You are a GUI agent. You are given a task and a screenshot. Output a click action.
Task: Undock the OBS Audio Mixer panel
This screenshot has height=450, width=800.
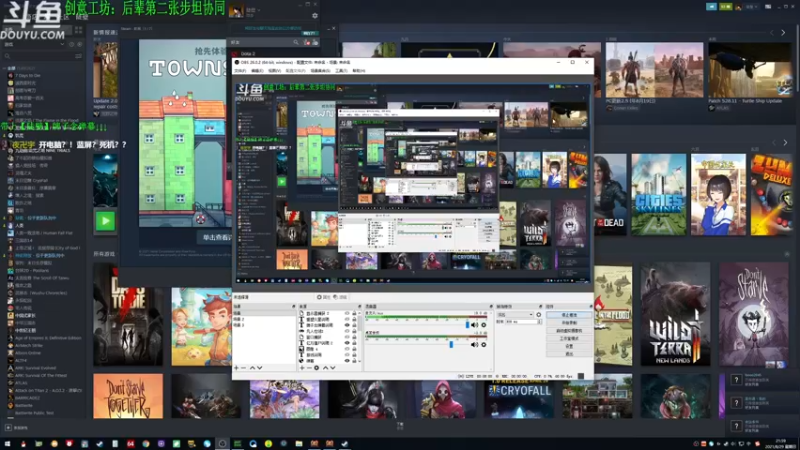click(491, 306)
